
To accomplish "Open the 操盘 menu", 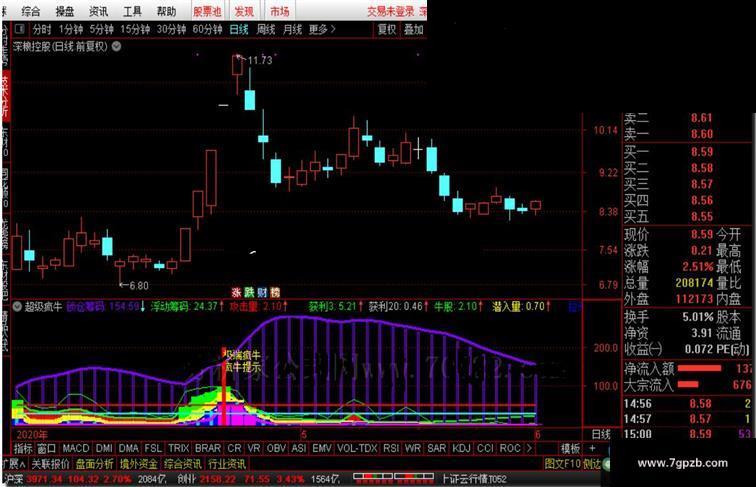I will 65,11.
